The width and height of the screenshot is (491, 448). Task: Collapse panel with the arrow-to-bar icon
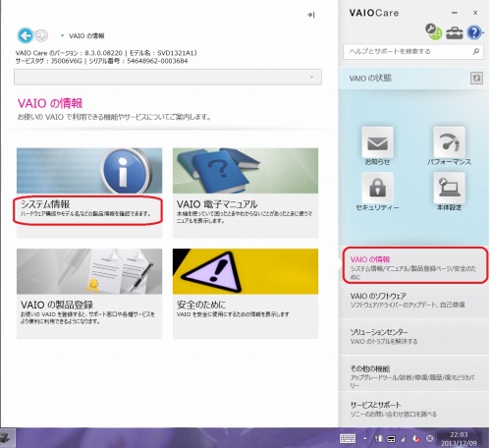point(311,15)
